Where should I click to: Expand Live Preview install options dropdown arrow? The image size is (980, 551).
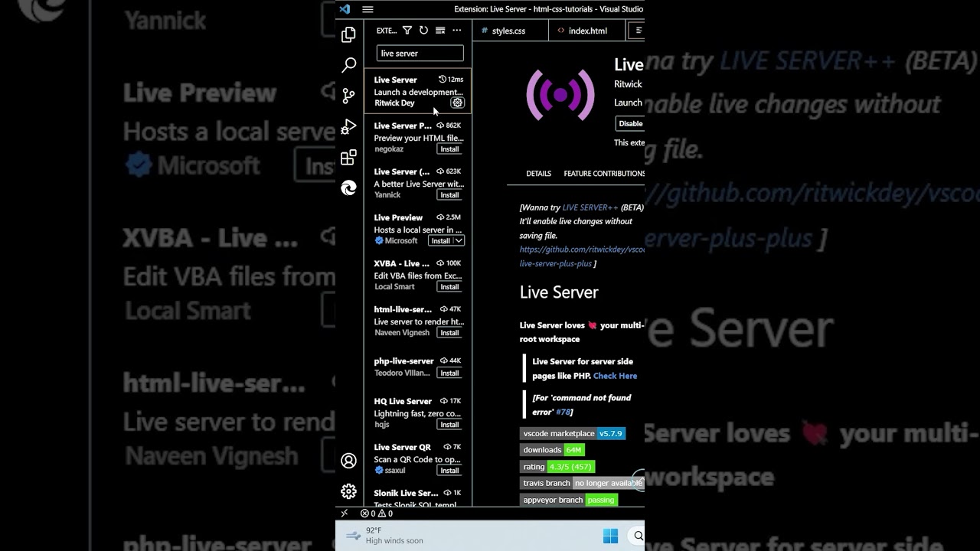tap(458, 240)
